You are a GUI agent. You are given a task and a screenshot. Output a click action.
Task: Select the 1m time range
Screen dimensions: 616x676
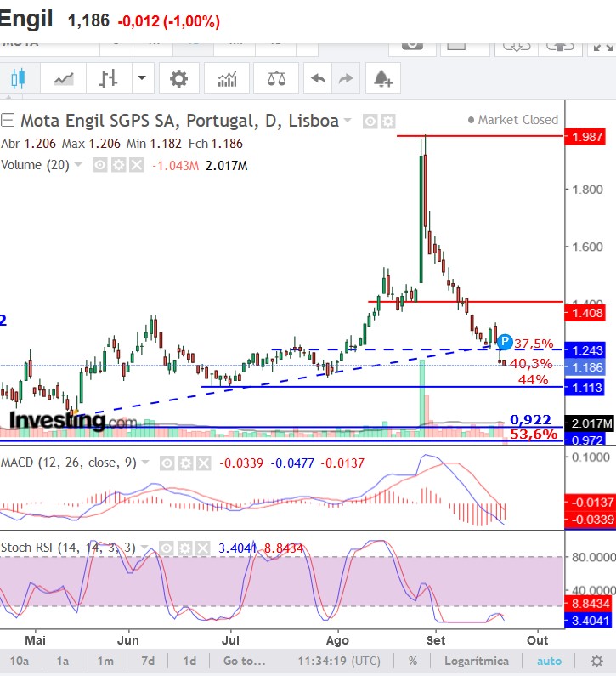[x=105, y=661]
